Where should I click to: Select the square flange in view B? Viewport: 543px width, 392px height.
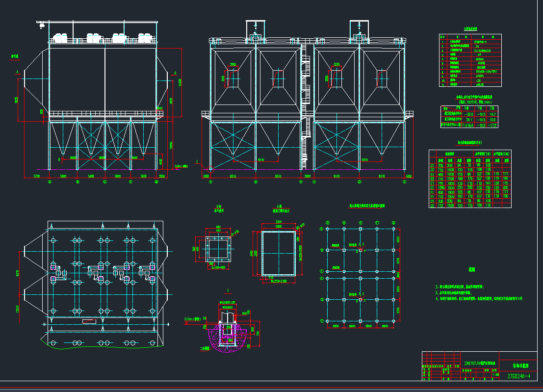pyautogui.click(x=216, y=249)
